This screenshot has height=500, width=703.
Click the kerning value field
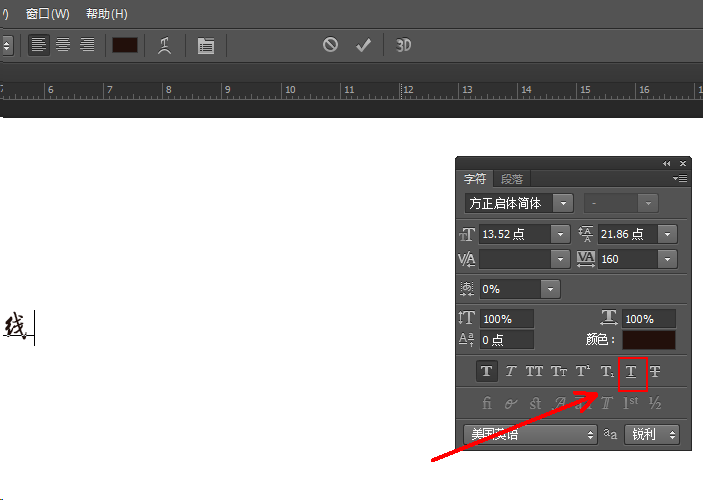coord(515,259)
